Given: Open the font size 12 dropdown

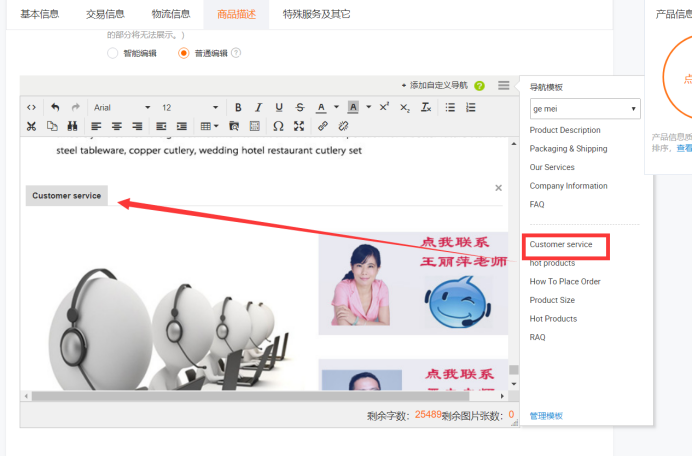Looking at the screenshot, I should [190, 108].
